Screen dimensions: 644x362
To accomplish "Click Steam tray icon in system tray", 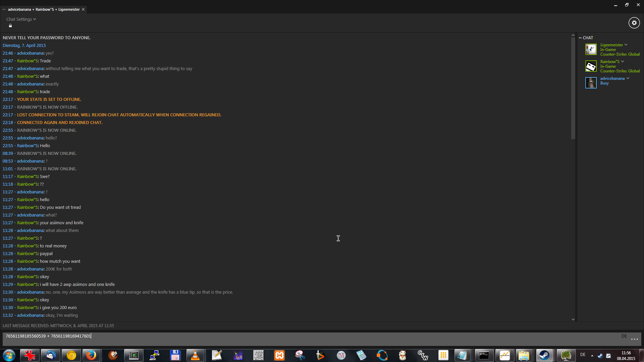I will tap(600, 355).
